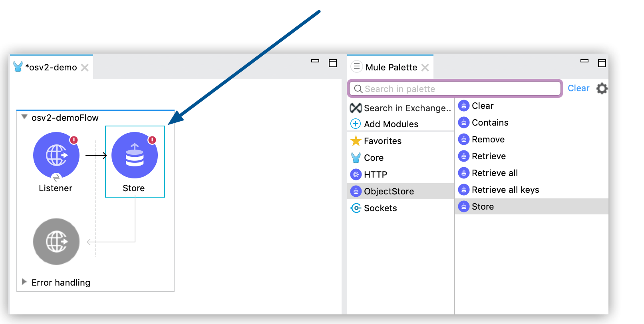644x324 pixels.
Task: Activate the Mule Palette tab
Action: pyautogui.click(x=391, y=67)
